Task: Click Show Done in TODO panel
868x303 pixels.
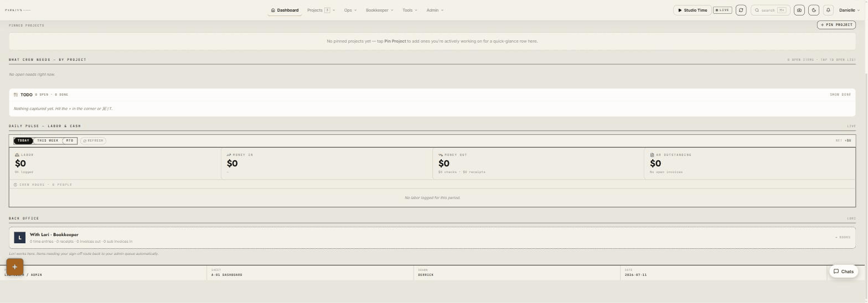Action: 840,95
